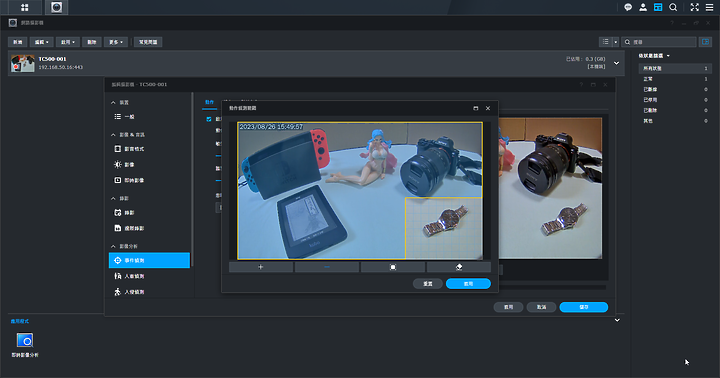Click the remove region minus tool
The width and height of the screenshot is (720, 378).
click(327, 267)
